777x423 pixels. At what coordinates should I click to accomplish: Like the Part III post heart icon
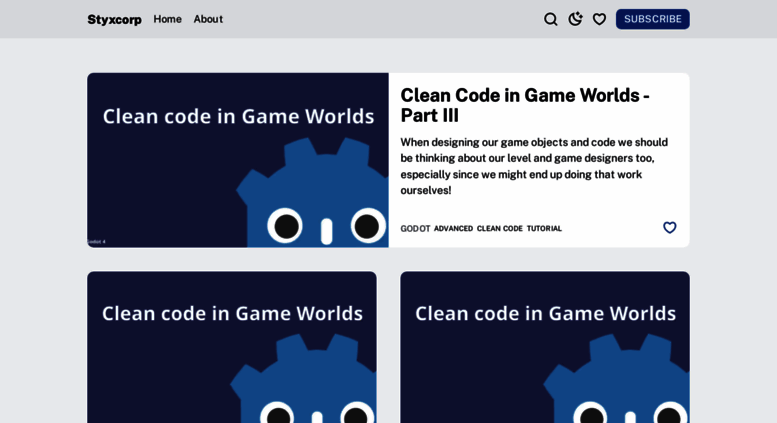(669, 227)
